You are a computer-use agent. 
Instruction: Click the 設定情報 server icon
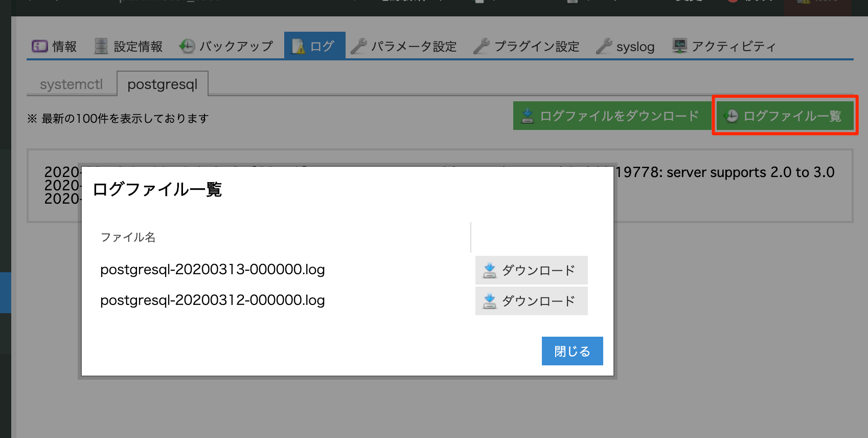pos(101,47)
